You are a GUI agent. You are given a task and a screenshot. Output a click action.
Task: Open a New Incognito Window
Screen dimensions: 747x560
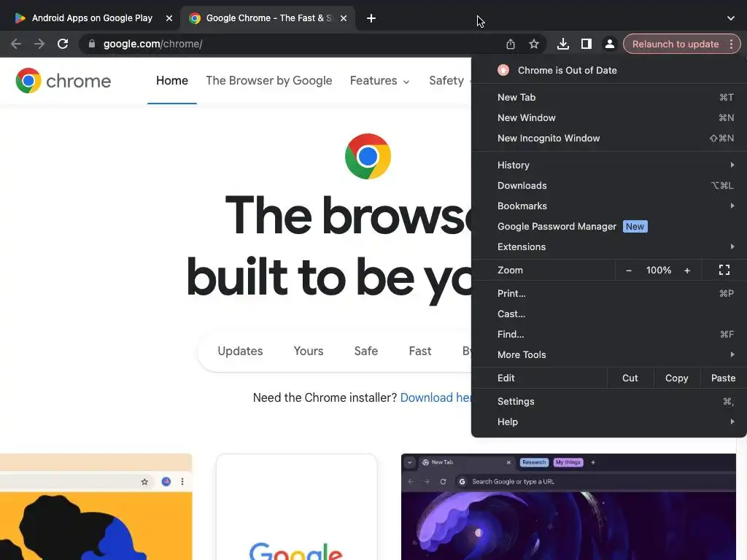[x=609, y=138]
